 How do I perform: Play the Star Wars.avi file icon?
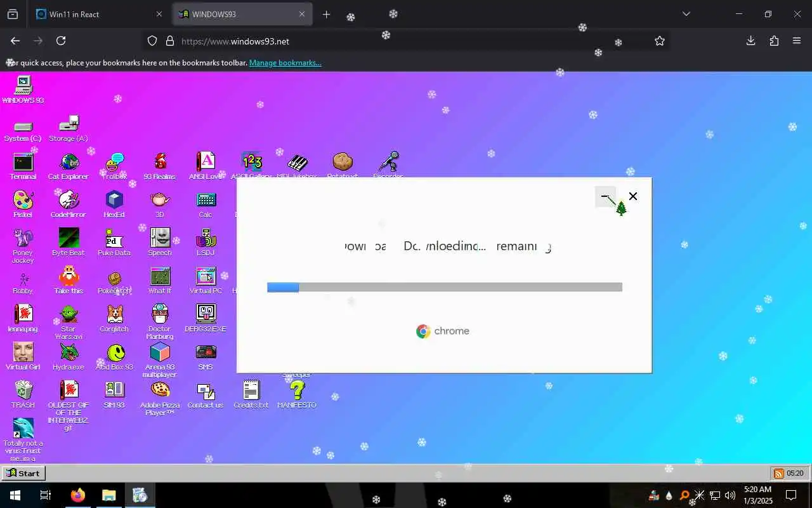(69, 323)
